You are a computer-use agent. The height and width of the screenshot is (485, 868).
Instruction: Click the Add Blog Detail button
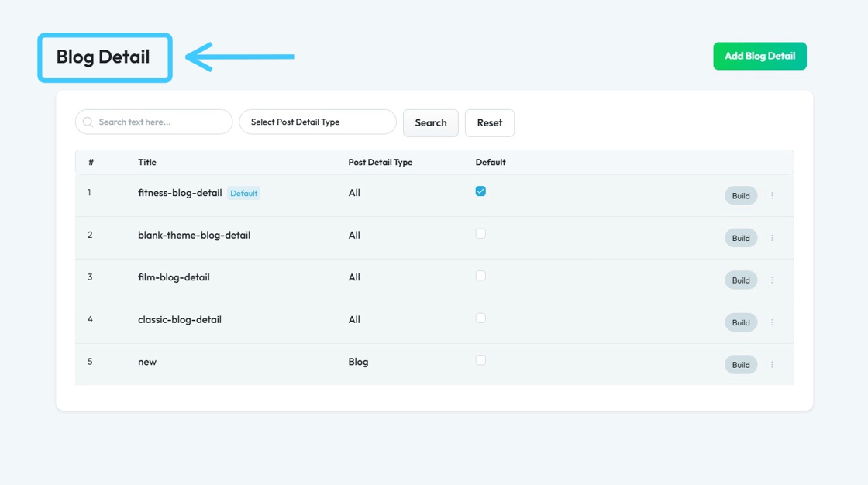(x=759, y=56)
